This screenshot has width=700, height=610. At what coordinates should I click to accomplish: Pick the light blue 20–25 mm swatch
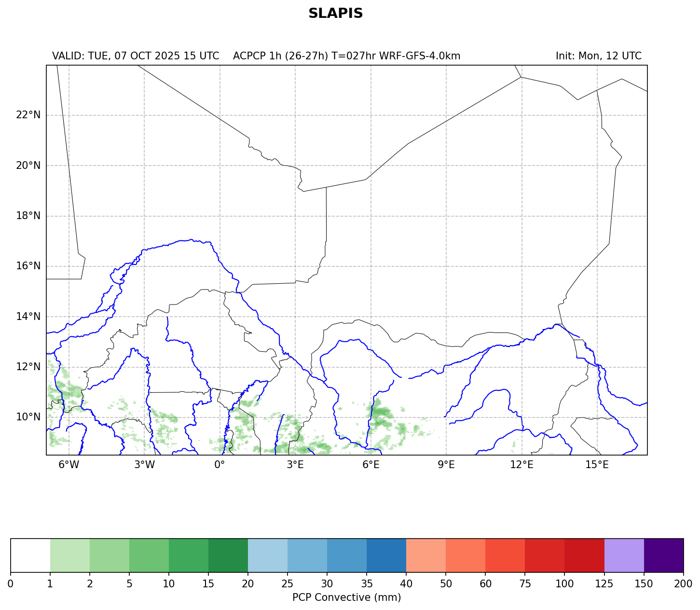268,555
